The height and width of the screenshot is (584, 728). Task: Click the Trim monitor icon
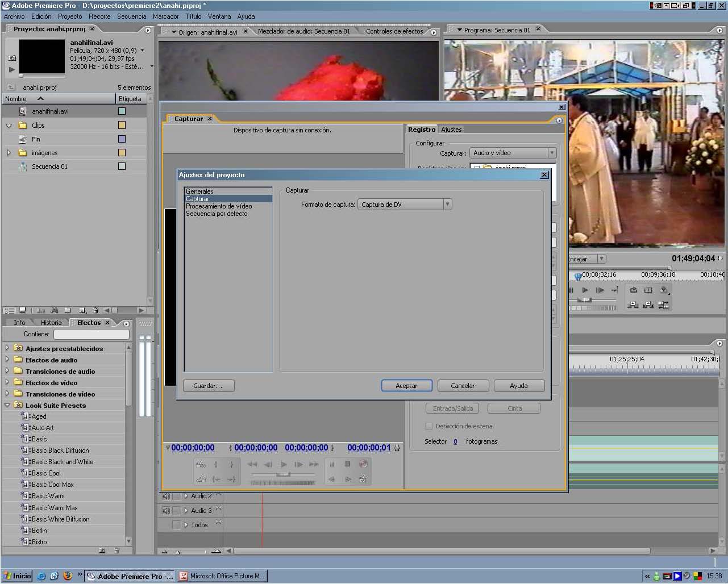663,305
